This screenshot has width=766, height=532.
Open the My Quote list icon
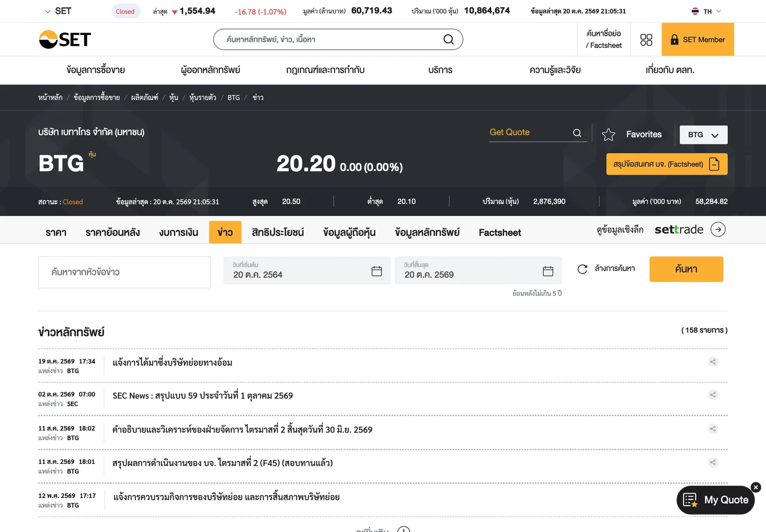pos(690,500)
